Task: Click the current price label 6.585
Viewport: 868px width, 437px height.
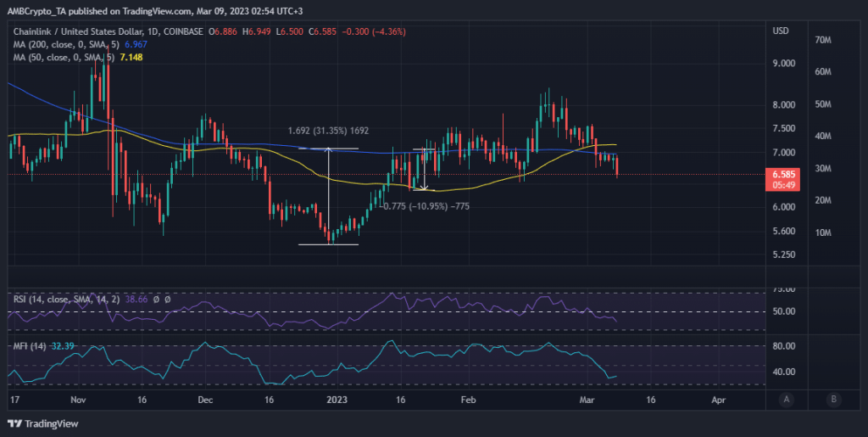Action: click(x=779, y=174)
